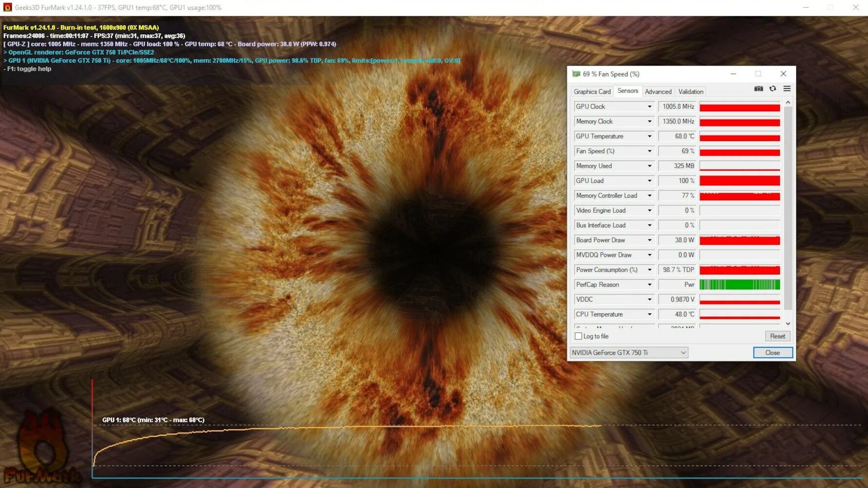Click the GPU-Z refresh icon

click(x=772, y=89)
